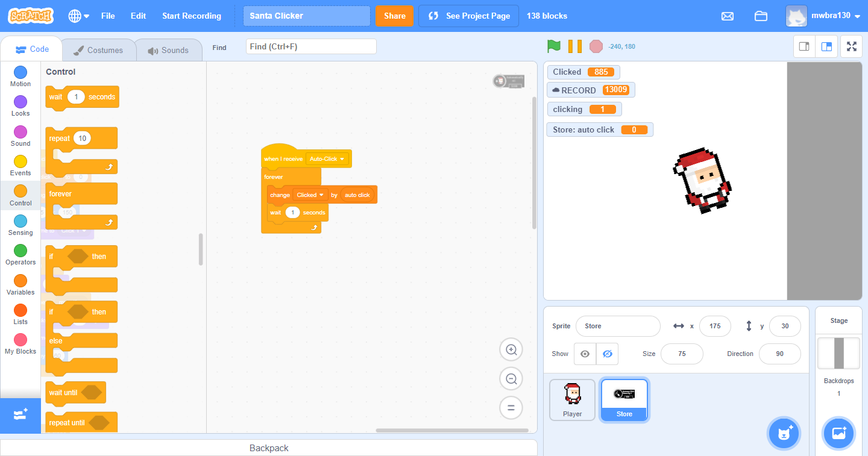Click the Sprite name field Store

[618, 326]
